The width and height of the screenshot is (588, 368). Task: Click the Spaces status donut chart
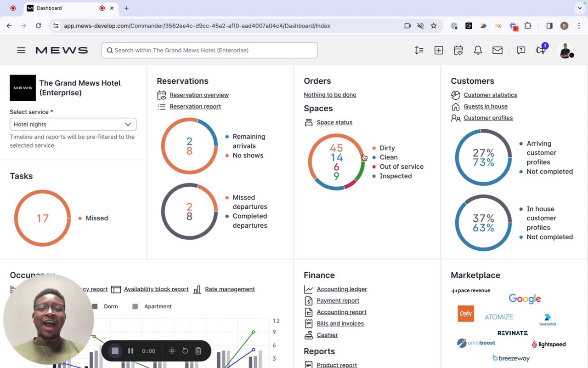click(x=336, y=162)
